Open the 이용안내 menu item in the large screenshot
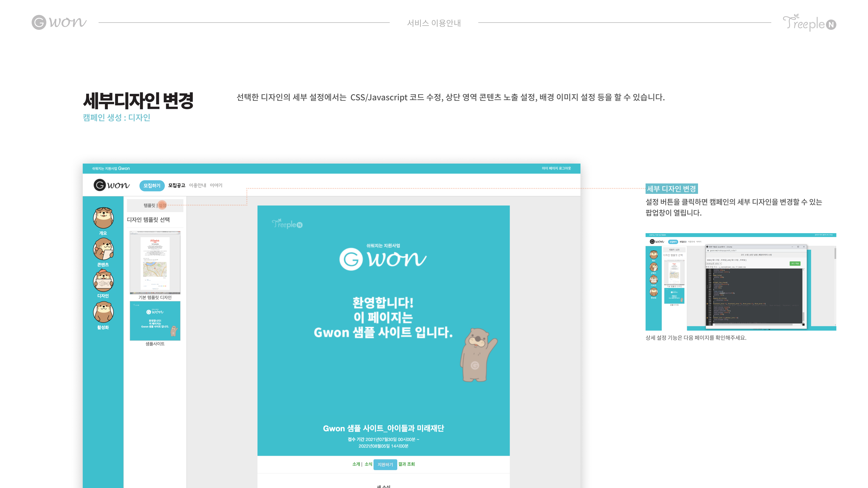The image size is (868, 488). tap(198, 185)
